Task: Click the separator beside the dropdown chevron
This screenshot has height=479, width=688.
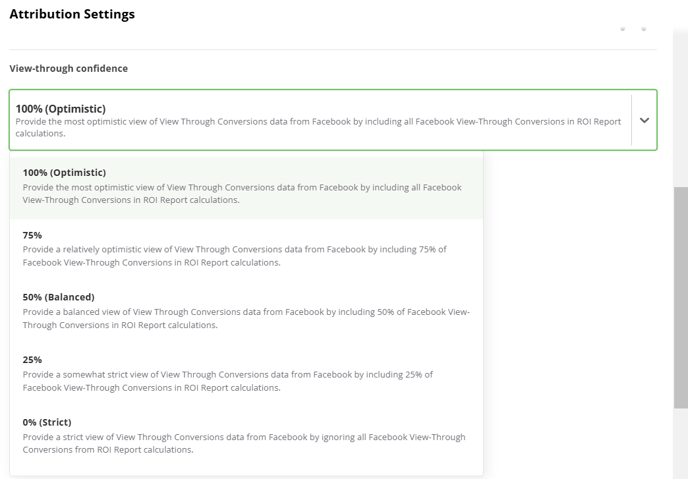Action: point(631,120)
